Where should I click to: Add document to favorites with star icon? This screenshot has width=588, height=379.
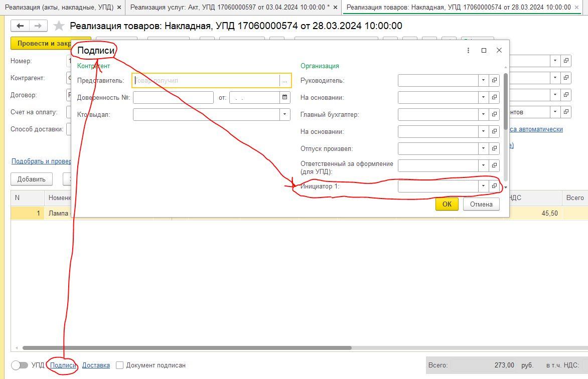[x=59, y=26]
